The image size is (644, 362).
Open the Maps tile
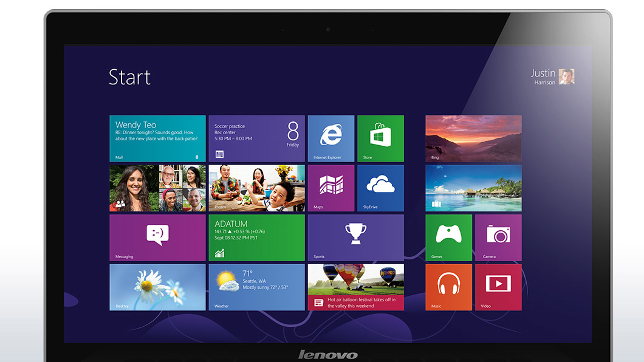pos(331,188)
